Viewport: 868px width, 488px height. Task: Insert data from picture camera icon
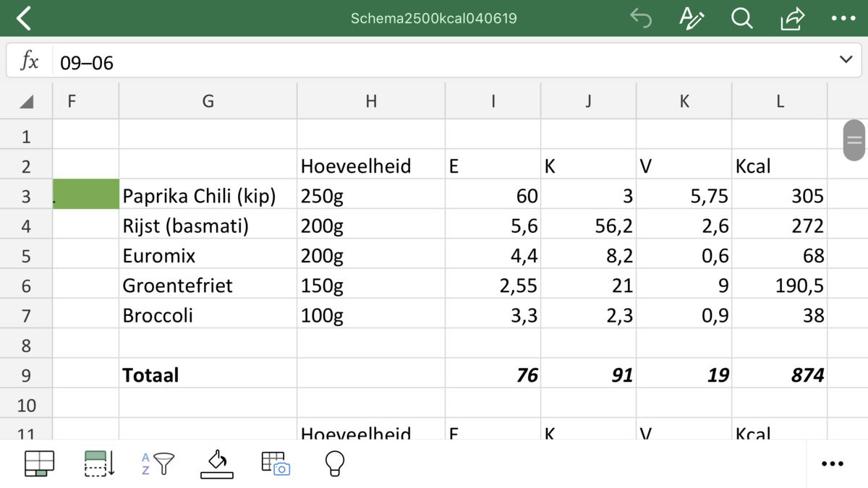click(x=276, y=463)
